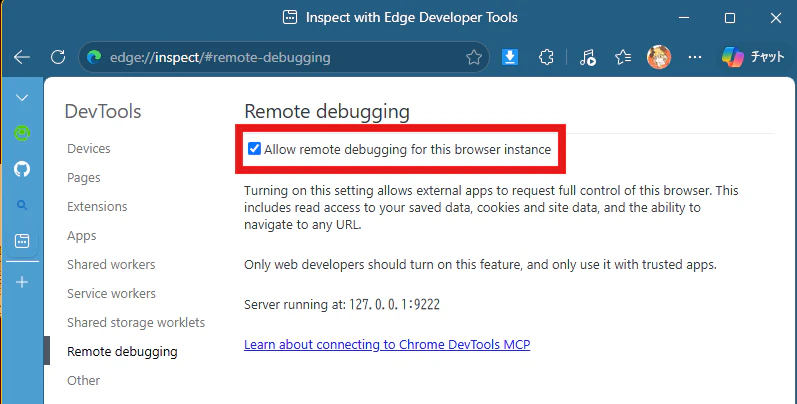Open the Copilot chat button
Viewport: 797px width, 404px height.
(754, 57)
